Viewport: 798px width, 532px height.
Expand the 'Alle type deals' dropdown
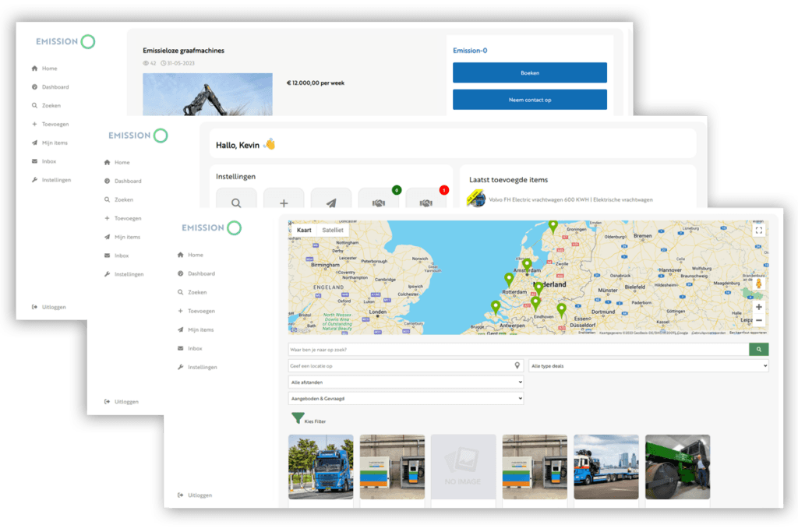coord(648,366)
